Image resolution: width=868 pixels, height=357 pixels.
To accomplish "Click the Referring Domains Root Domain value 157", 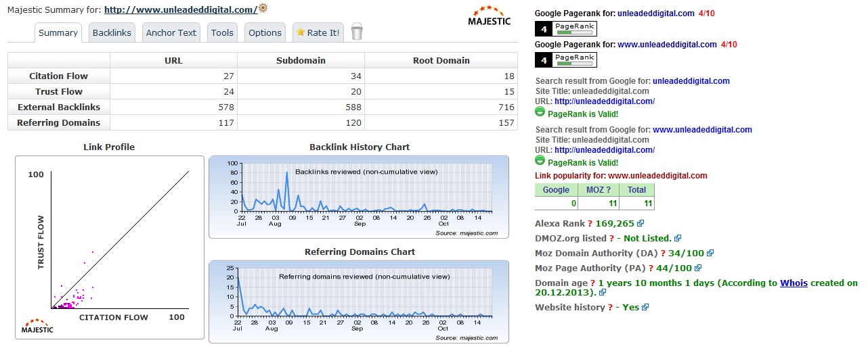I will point(506,122).
